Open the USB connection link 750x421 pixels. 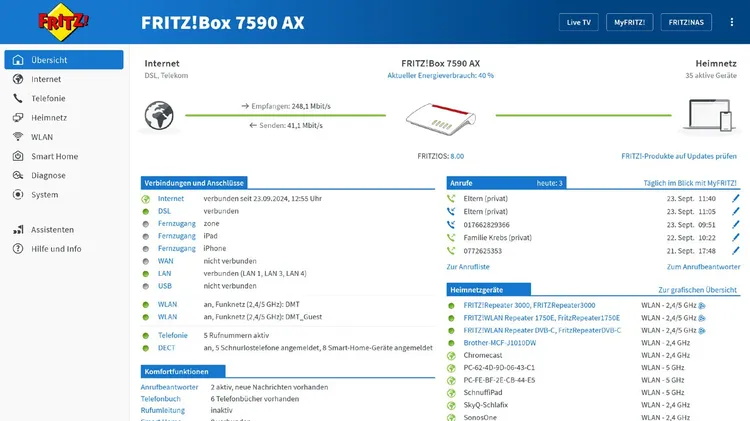pos(165,286)
